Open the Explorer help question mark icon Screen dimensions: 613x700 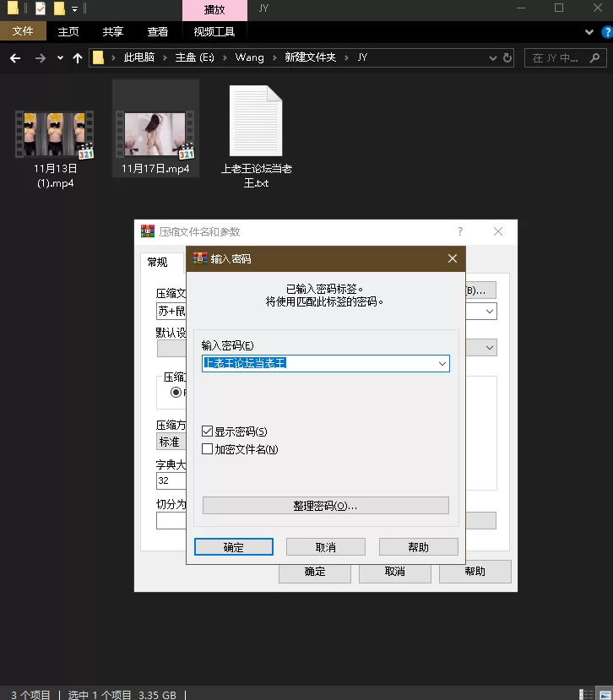604,32
